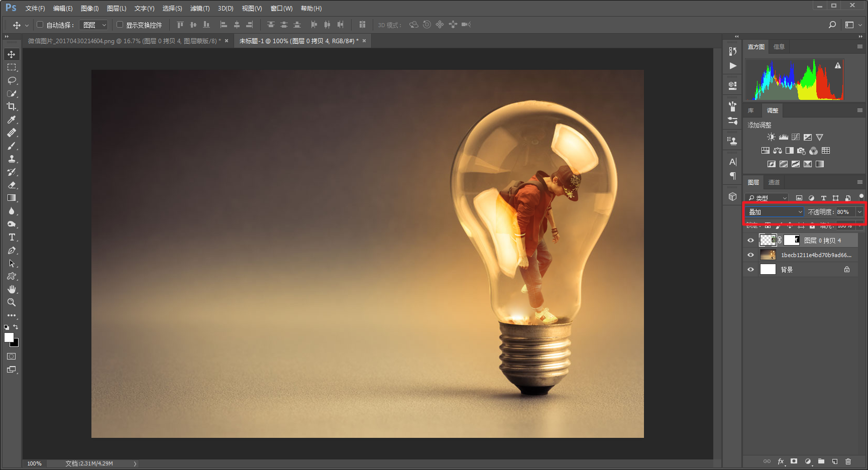This screenshot has width=868, height=470.
Task: Click the 图层 0 拷贝 4 layer mask thumbnail
Action: click(792, 240)
